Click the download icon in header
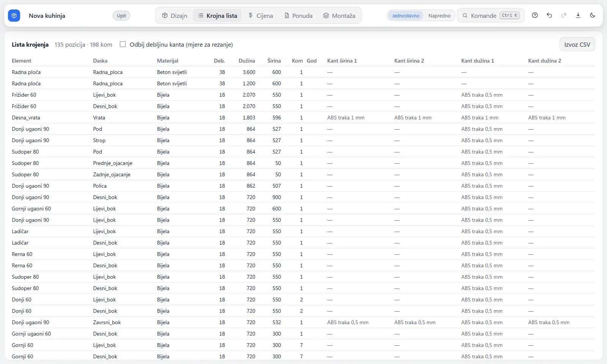The height and width of the screenshot is (364, 607). tap(578, 16)
